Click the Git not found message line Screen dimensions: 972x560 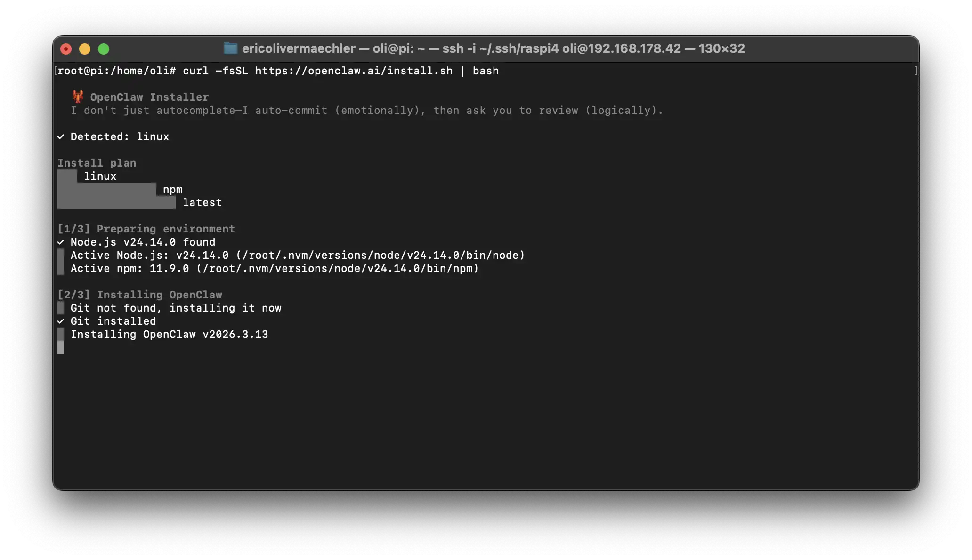pos(176,308)
